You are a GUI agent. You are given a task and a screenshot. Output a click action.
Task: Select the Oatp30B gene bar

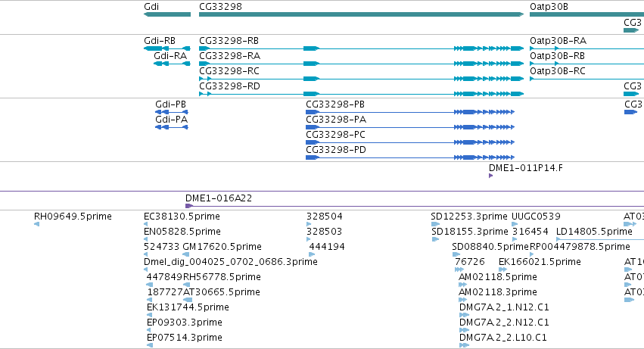pyautogui.click(x=587, y=14)
